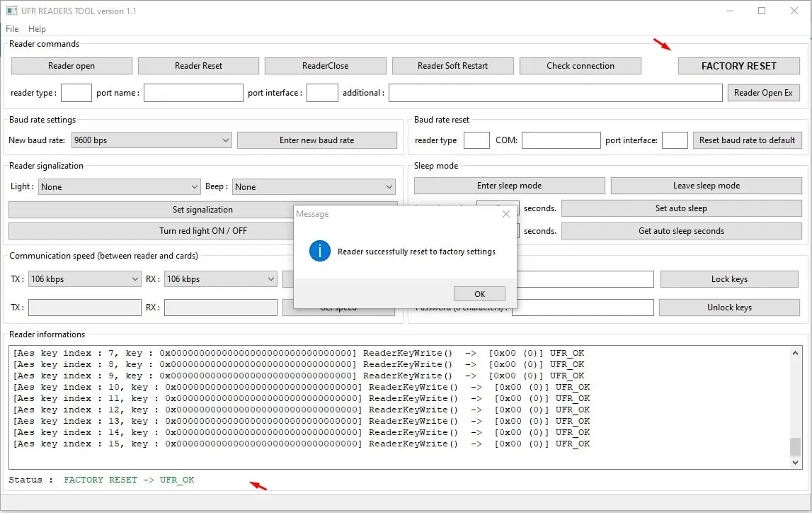
Task: Maximize the UFR Readers Tool window
Action: [762, 11]
